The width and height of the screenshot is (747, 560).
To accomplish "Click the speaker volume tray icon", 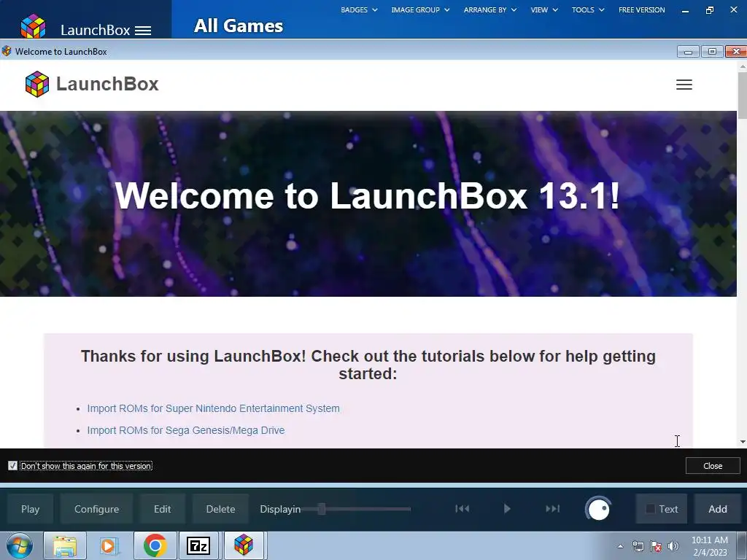I will [x=673, y=546].
